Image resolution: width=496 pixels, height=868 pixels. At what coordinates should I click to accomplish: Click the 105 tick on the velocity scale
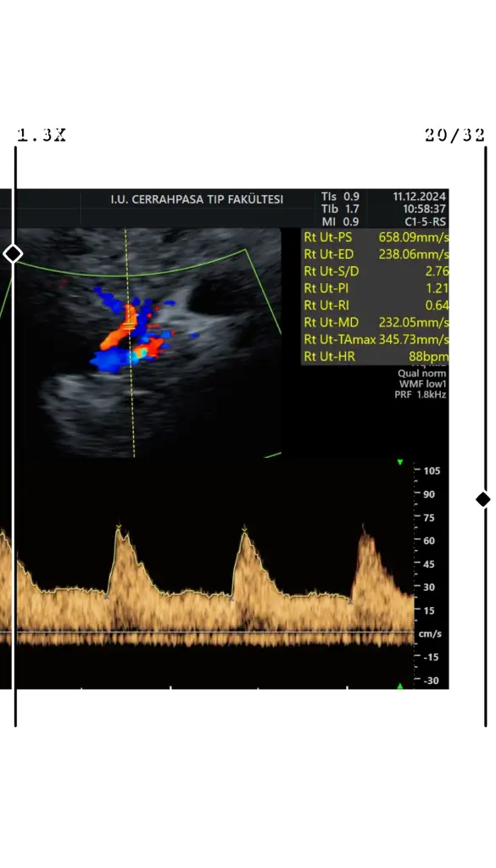(x=432, y=471)
